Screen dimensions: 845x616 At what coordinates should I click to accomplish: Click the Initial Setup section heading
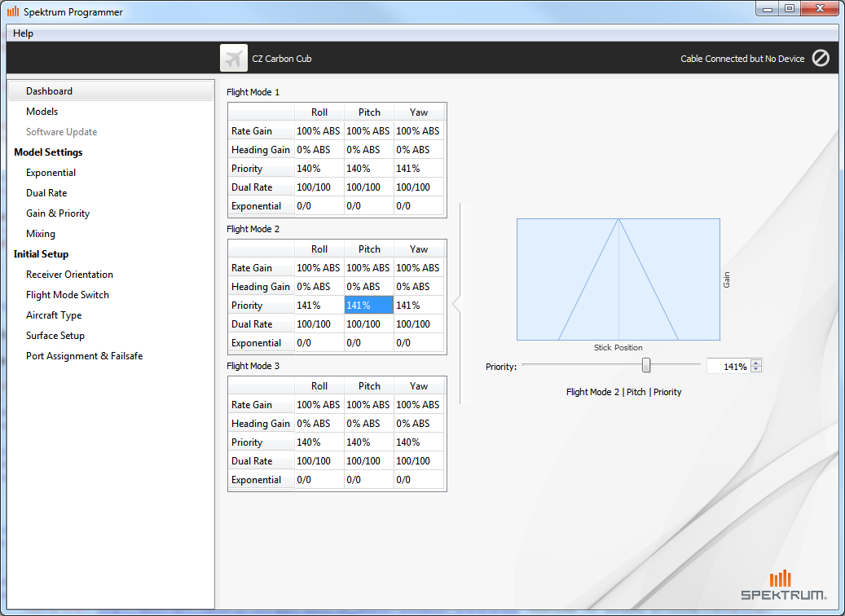pyautogui.click(x=41, y=254)
